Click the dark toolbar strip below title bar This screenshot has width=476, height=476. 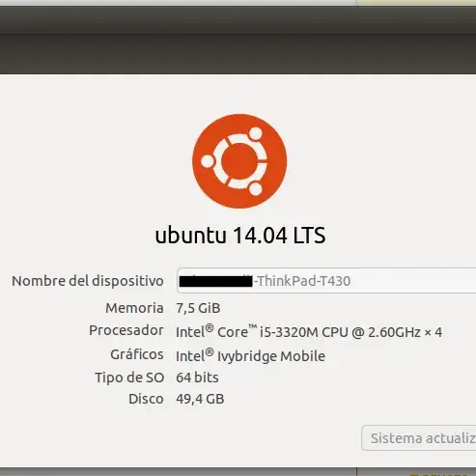pos(238,54)
